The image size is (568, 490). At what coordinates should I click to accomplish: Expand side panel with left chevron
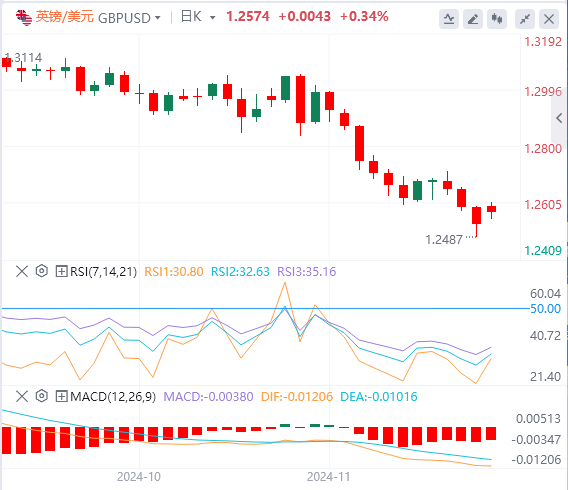559,118
